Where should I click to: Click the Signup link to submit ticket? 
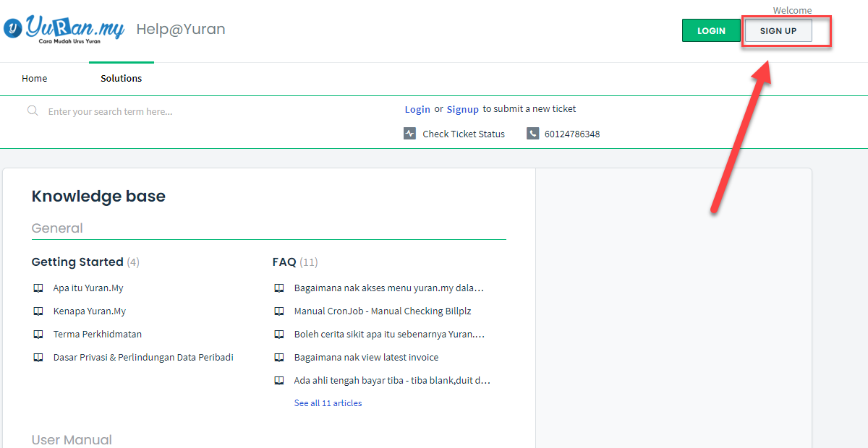[463, 109]
